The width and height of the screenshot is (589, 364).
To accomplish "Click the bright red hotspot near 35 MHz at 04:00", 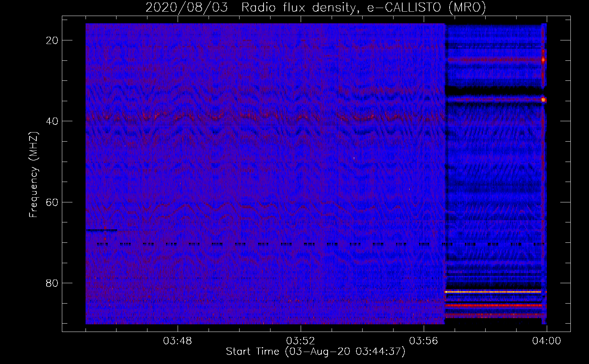I will (543, 99).
